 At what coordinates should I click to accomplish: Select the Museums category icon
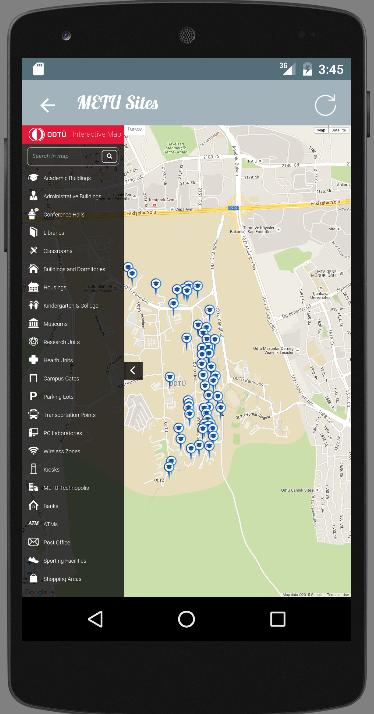click(x=33, y=324)
